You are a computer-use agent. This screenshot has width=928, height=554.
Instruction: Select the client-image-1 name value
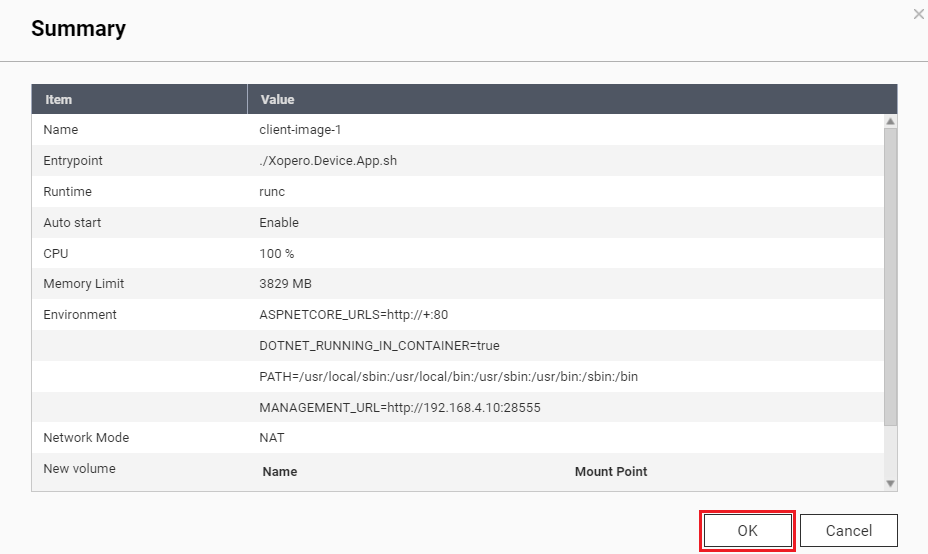(300, 130)
